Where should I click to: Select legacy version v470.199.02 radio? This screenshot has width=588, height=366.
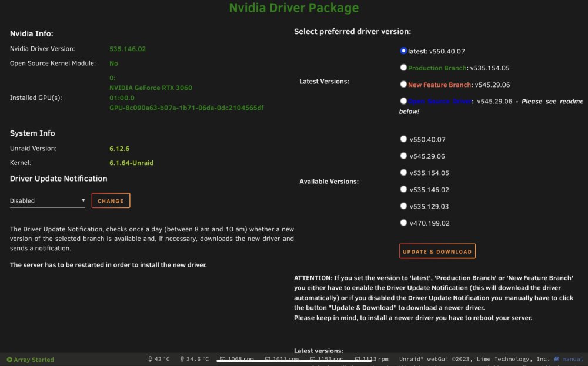point(403,223)
